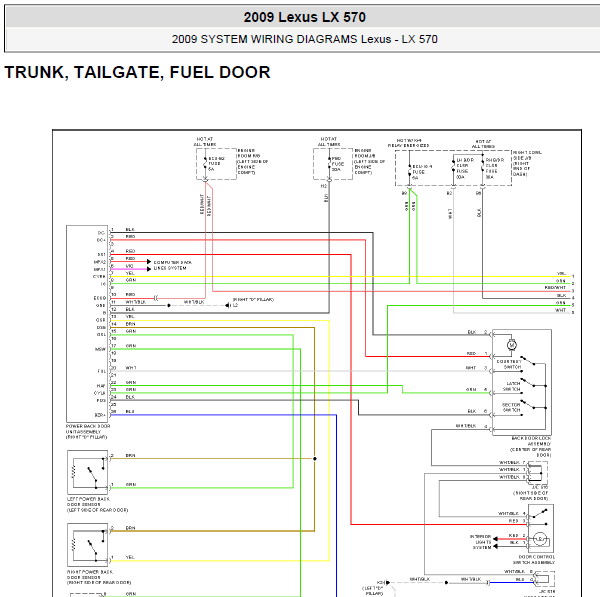Click the "RIGHT COWL SIDE J/B" label

pyautogui.click(x=527, y=155)
